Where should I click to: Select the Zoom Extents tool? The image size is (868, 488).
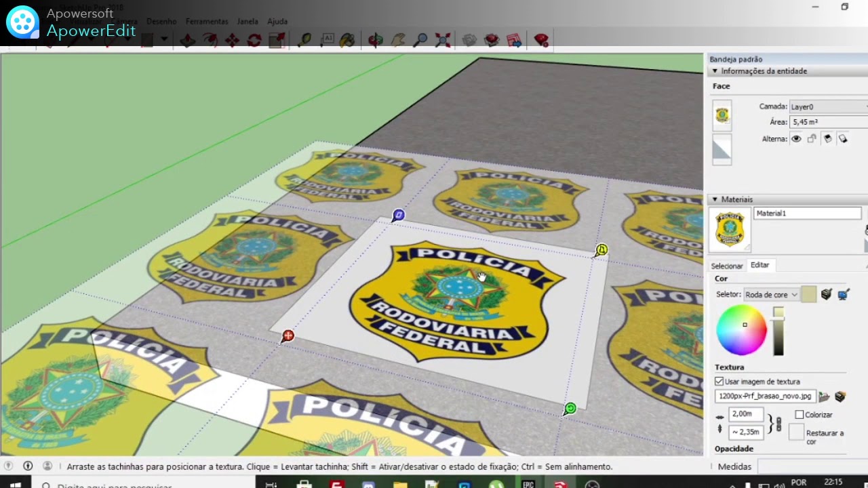(x=443, y=41)
